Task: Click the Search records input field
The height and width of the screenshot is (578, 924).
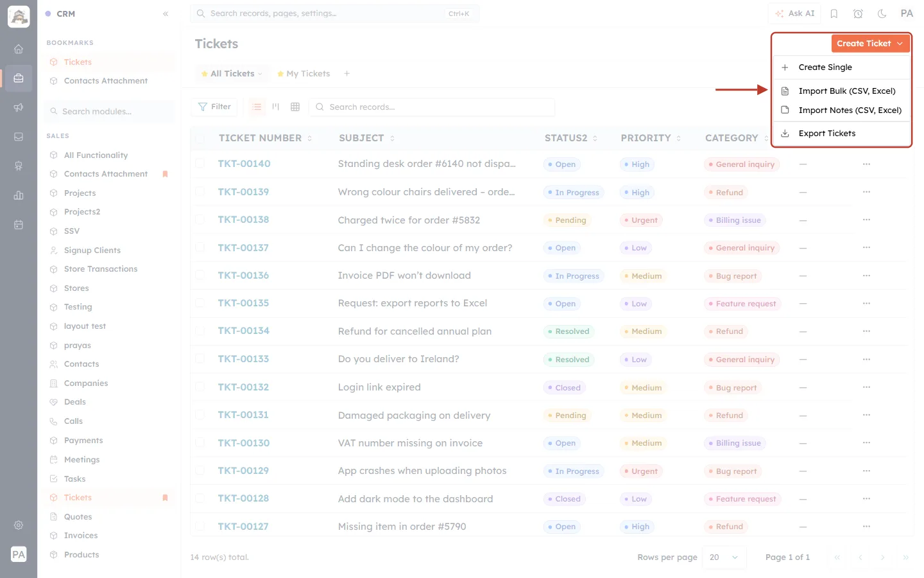Action: (x=432, y=107)
